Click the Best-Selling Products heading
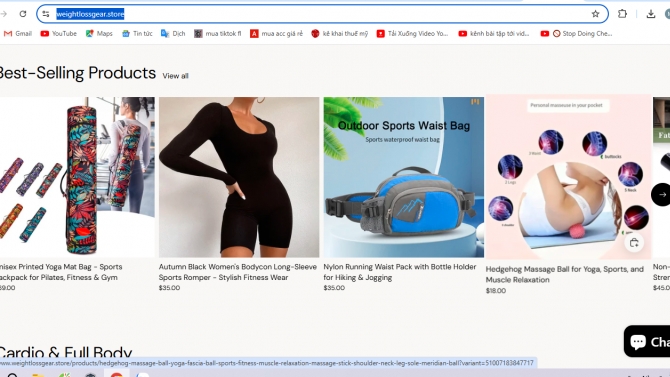Screen dimensions: 670x377 coord(77,73)
